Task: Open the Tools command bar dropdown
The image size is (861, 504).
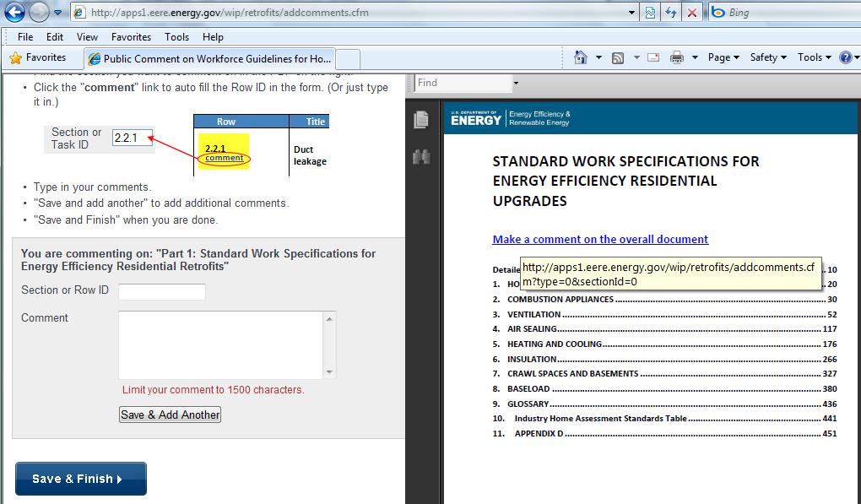Action: [x=815, y=57]
